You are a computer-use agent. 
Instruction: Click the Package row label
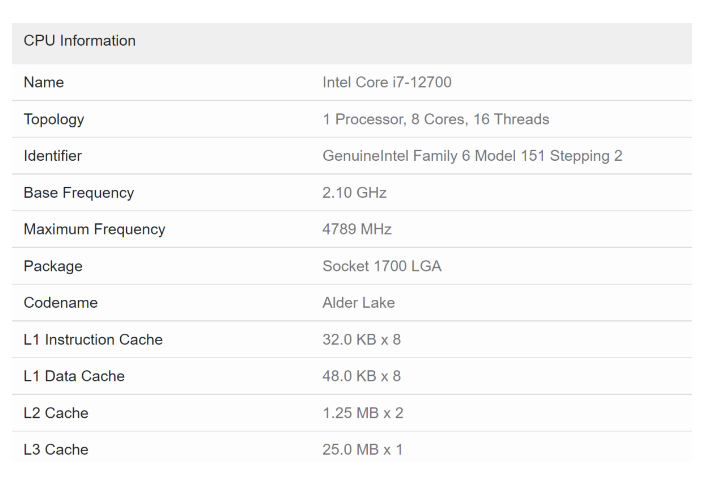point(53,266)
